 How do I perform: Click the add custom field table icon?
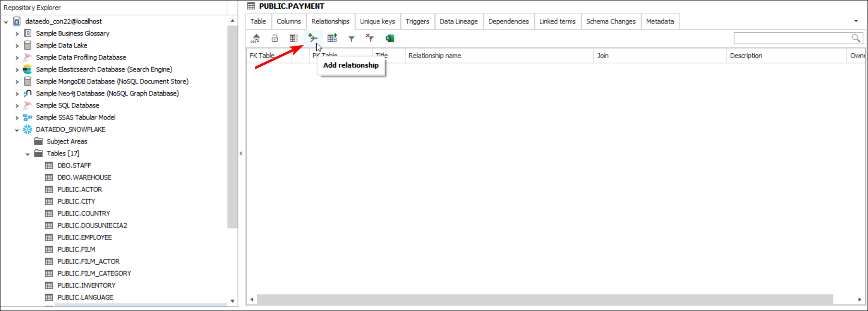(332, 38)
